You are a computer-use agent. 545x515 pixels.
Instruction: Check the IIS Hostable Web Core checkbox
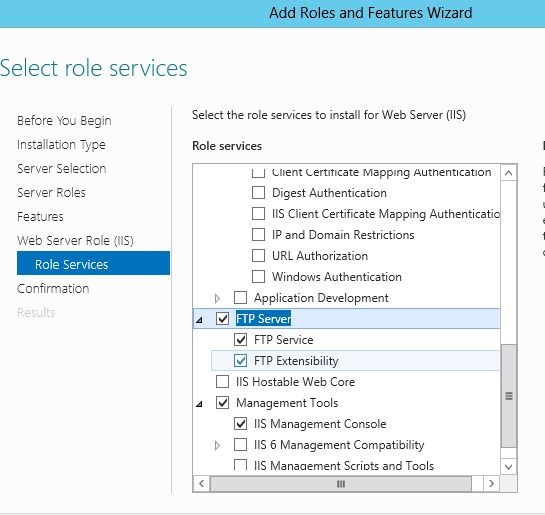[x=222, y=382]
